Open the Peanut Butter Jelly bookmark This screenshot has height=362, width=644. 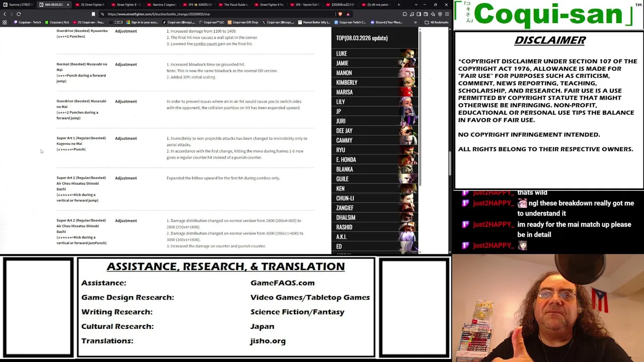coord(314,22)
